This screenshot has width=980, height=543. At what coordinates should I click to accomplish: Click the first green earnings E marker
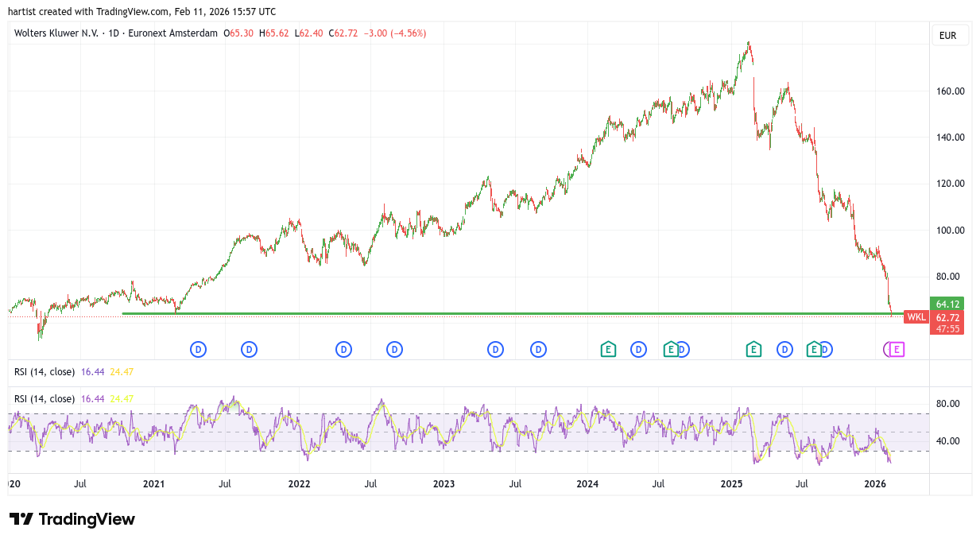coord(608,349)
